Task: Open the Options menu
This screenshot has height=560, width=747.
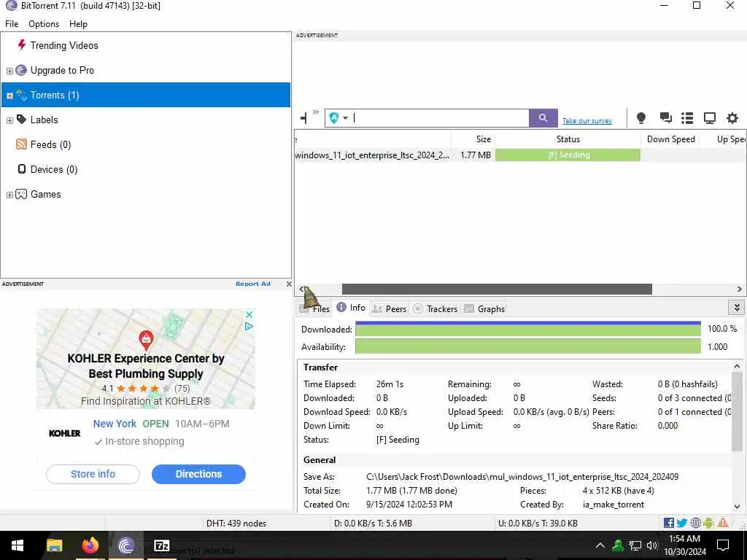Action: point(44,24)
